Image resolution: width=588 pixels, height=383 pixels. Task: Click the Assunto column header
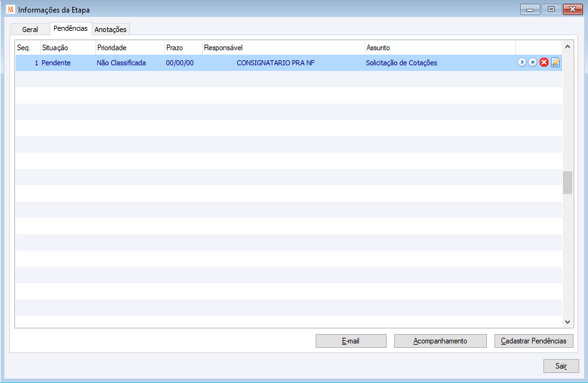(x=441, y=48)
